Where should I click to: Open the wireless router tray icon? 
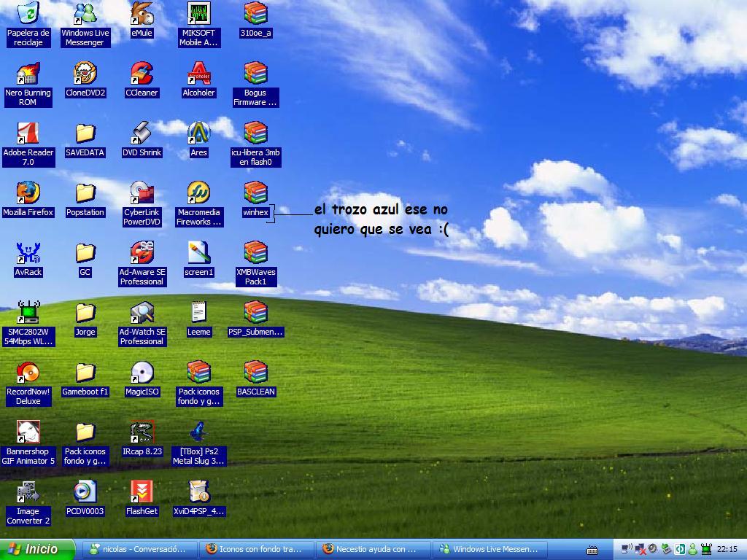click(x=706, y=550)
